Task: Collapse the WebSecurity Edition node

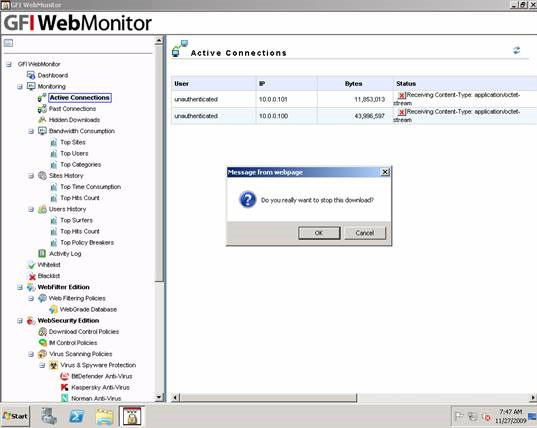Action: [x=20, y=321]
